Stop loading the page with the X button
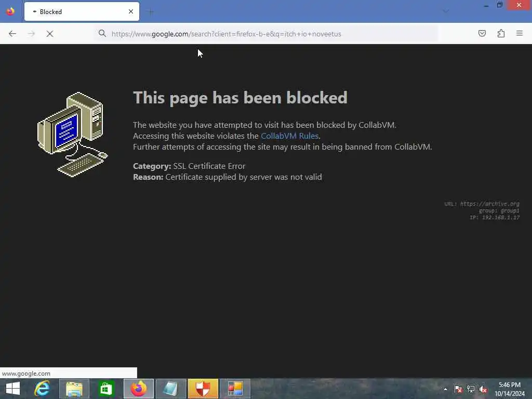 pyautogui.click(x=49, y=34)
